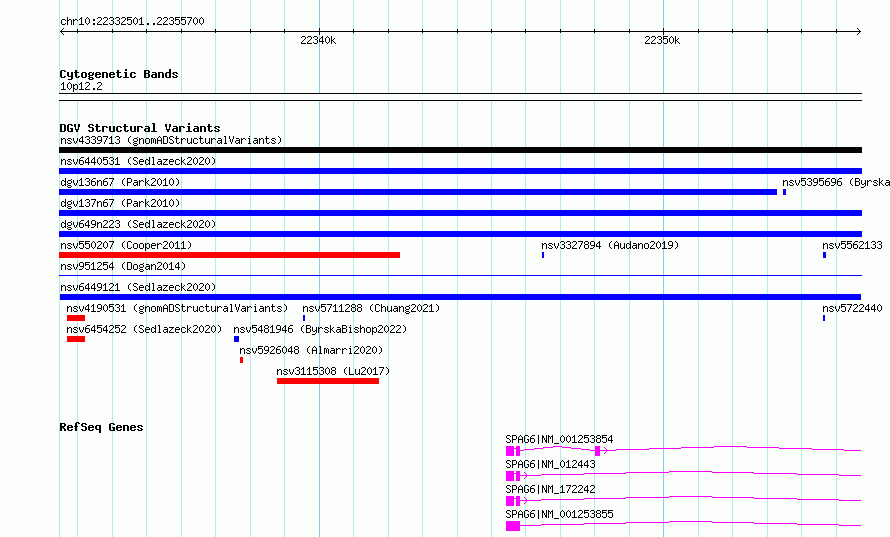
Task: Select the small nsv5722440 variant marker
Action: click(824, 318)
